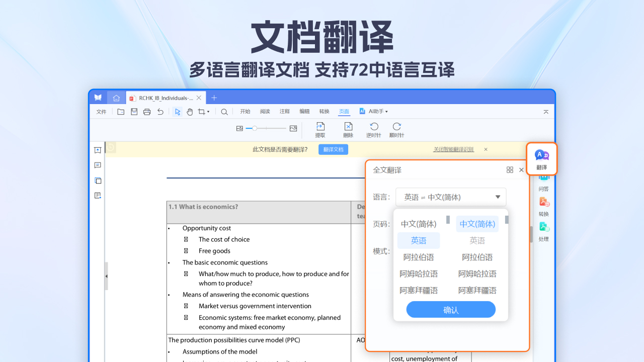
Task: Open the bookmarks panel in left sidebar
Action: point(98,150)
